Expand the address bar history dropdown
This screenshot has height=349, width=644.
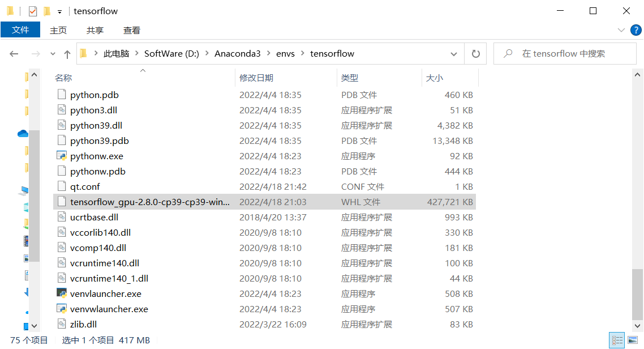pos(454,53)
